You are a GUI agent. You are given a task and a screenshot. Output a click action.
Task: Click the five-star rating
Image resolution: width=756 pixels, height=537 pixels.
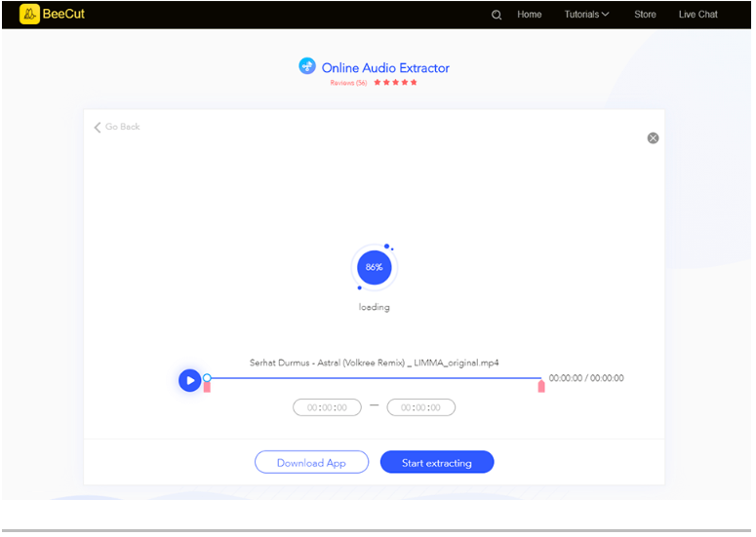coord(395,83)
